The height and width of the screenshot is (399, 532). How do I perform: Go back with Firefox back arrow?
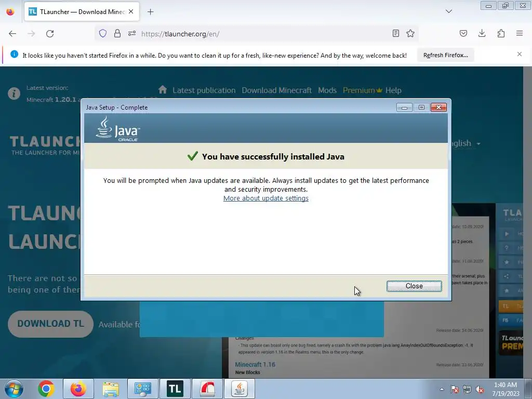pos(12,34)
